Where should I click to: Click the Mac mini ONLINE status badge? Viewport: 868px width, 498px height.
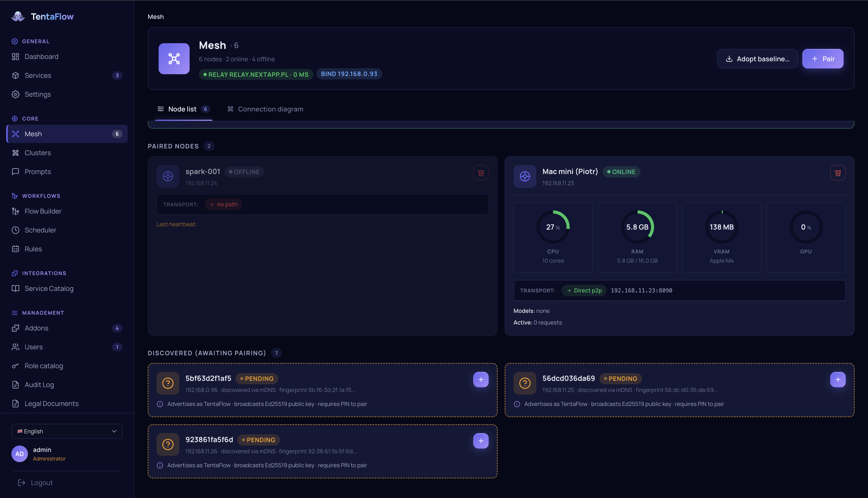pyautogui.click(x=621, y=172)
